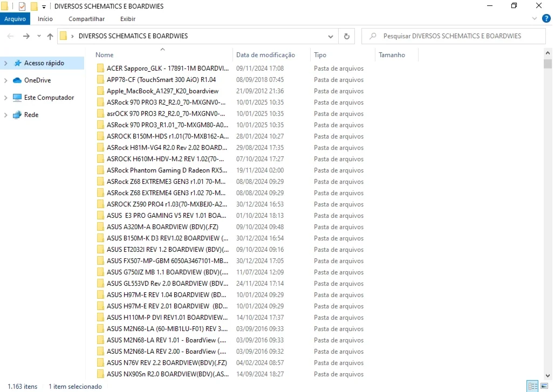Click the search box for this folder
The image size is (554, 392).
[x=453, y=36]
